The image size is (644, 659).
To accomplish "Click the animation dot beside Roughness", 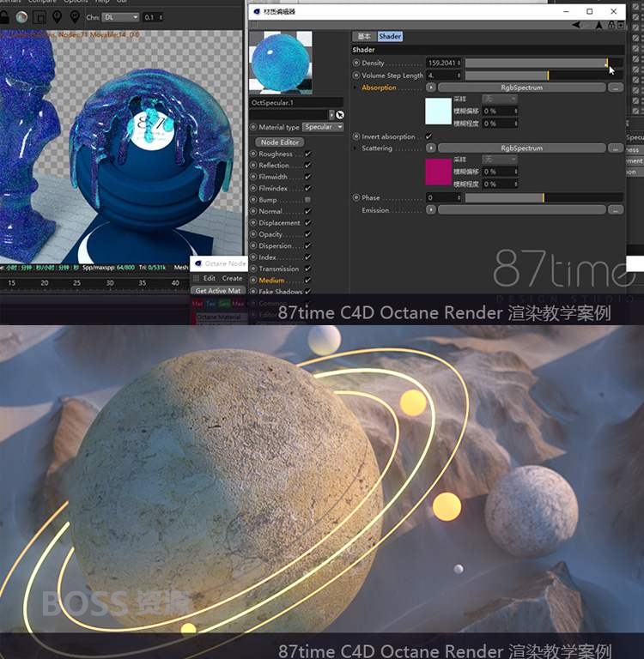I will (x=253, y=154).
